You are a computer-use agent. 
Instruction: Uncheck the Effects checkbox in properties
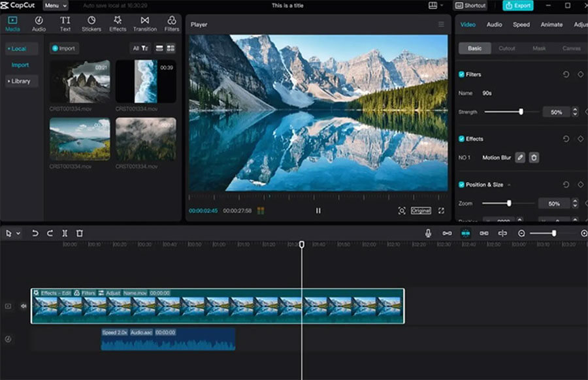pos(462,138)
